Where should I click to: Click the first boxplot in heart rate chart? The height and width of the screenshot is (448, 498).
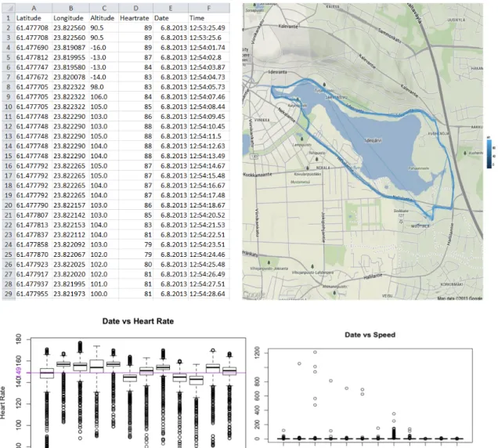coord(47,374)
